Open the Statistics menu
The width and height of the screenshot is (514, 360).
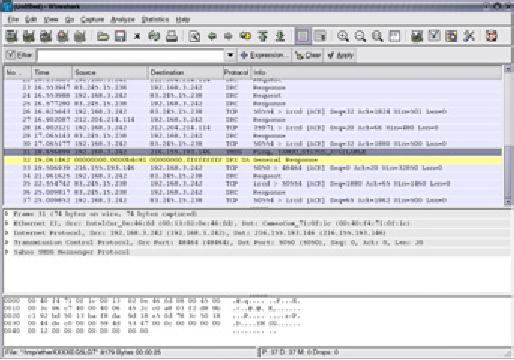[x=155, y=19]
